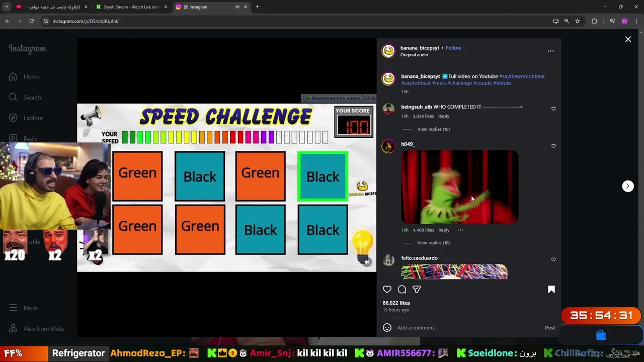Like the feito.saeduardo comment

pyautogui.click(x=553, y=259)
